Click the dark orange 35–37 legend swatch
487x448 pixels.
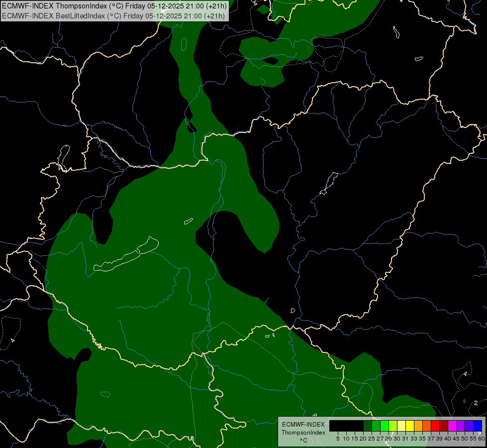coord(427,426)
